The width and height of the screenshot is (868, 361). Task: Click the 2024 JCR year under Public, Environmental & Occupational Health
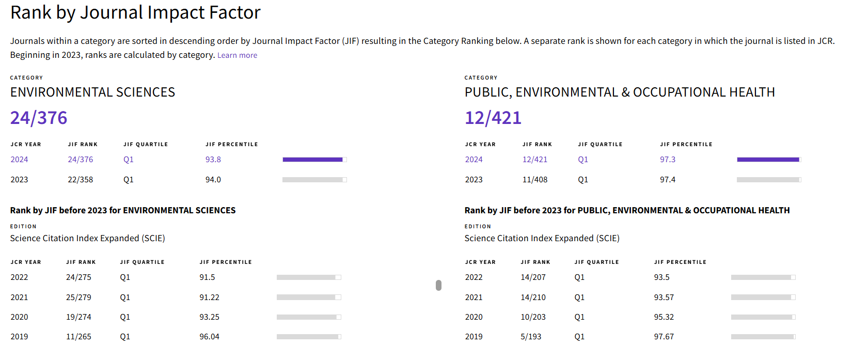[x=474, y=160]
